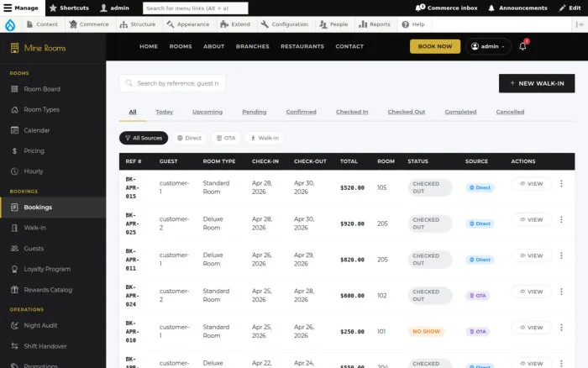588x368 pixels.
Task: Click the BOOK NOW button
Action: (435, 46)
